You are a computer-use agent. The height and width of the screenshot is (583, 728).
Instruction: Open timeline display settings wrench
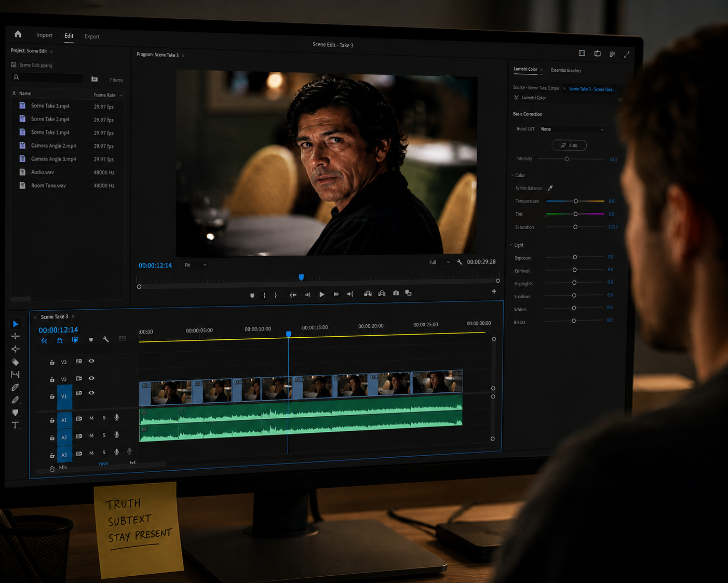point(106,339)
